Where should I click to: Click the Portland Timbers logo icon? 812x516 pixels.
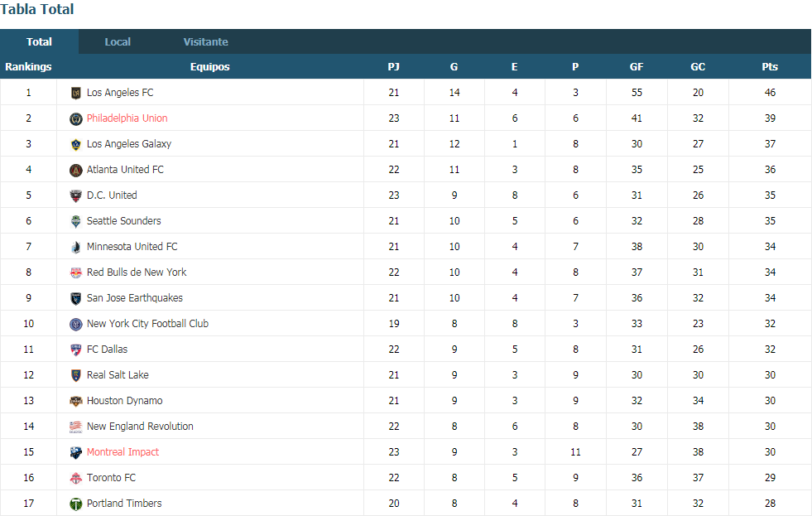[x=75, y=504]
